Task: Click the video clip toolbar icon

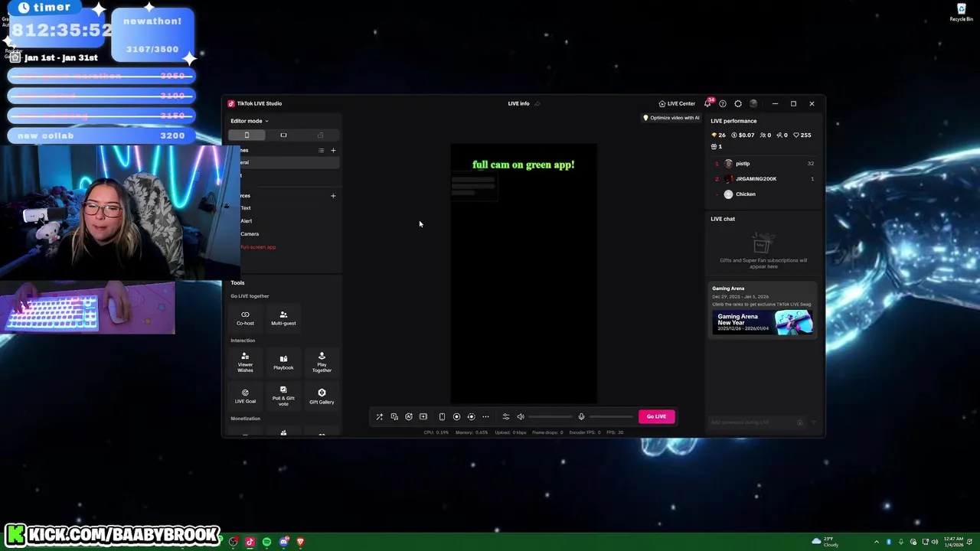Action: click(423, 417)
